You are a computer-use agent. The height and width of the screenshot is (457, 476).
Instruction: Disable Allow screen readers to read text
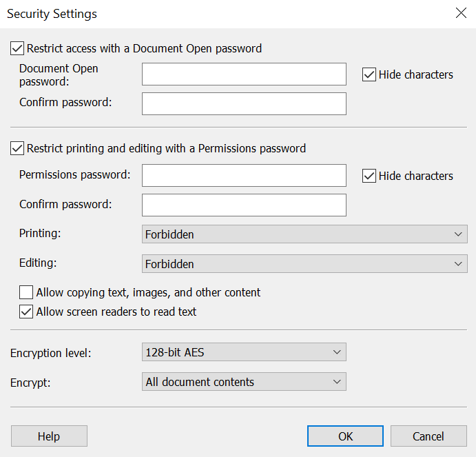[26, 312]
